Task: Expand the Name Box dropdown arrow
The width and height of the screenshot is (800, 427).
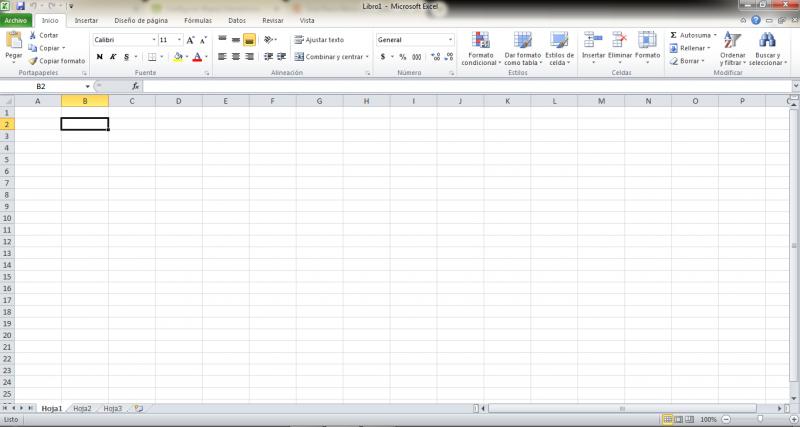Action: pos(87,87)
